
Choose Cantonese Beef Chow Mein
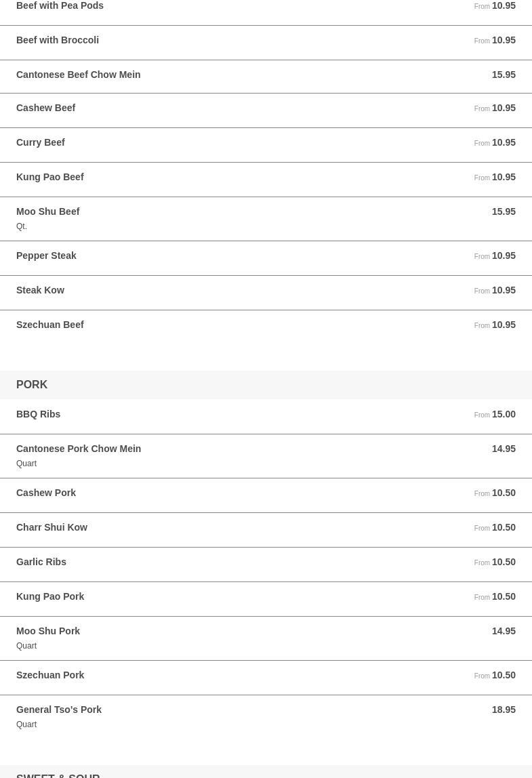coord(266,77)
